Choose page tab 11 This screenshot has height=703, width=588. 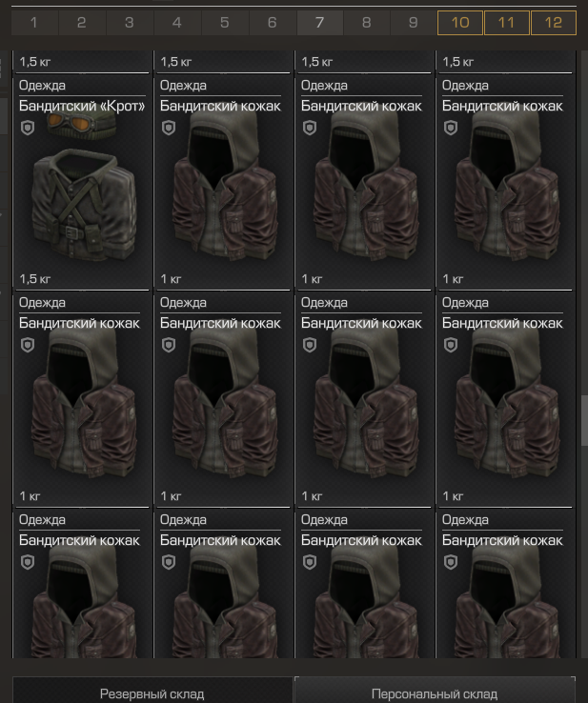coord(507,23)
